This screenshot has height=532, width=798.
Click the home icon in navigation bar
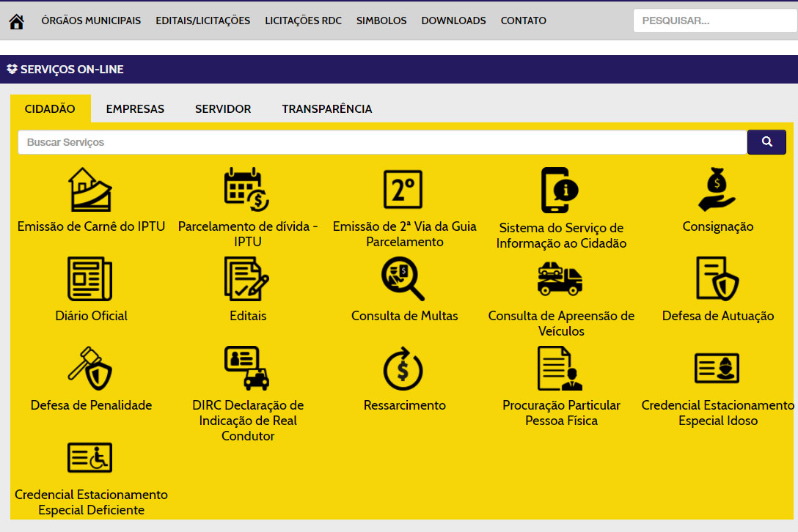point(16,21)
